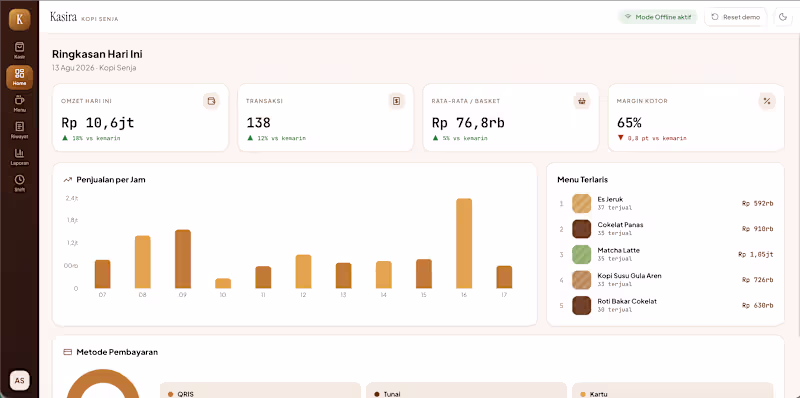Click the Mode Offline aktif badge

pos(658,17)
